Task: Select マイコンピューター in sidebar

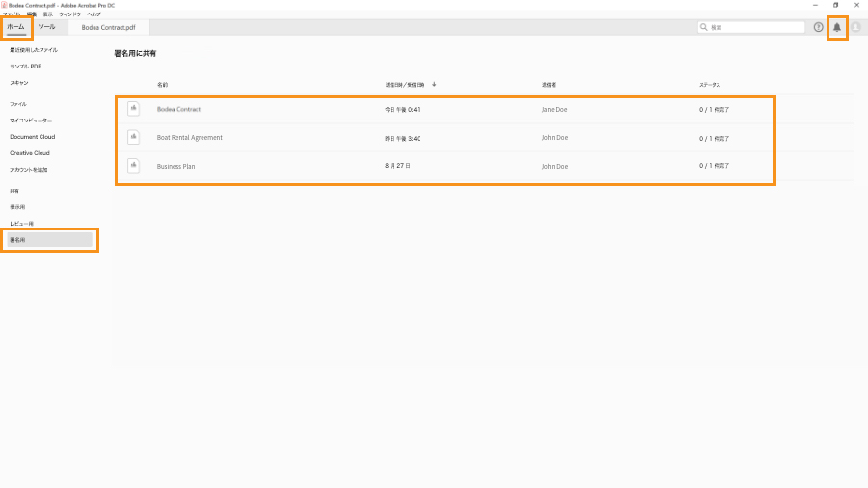Action: tap(31, 121)
